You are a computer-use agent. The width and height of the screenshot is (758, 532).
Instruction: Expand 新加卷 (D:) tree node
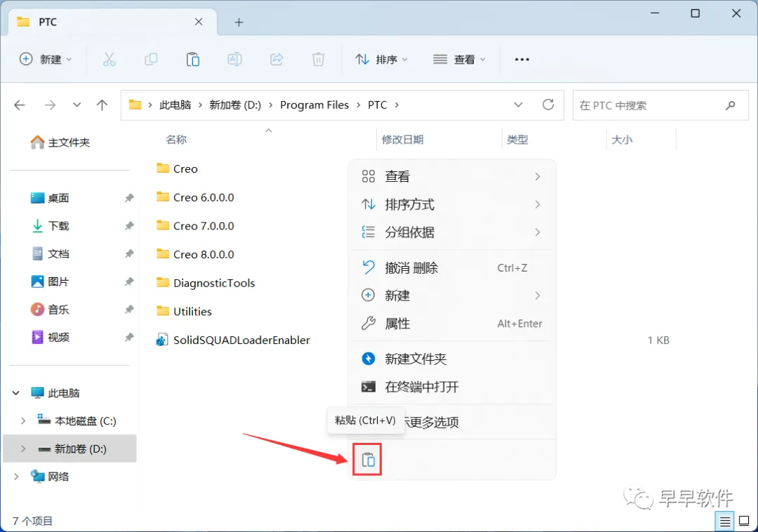point(22,449)
